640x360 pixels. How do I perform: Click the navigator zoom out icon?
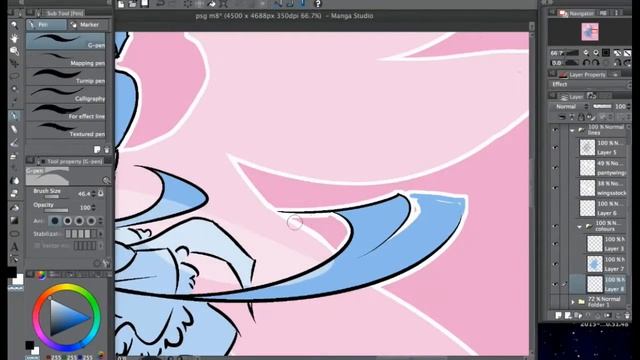[586, 53]
